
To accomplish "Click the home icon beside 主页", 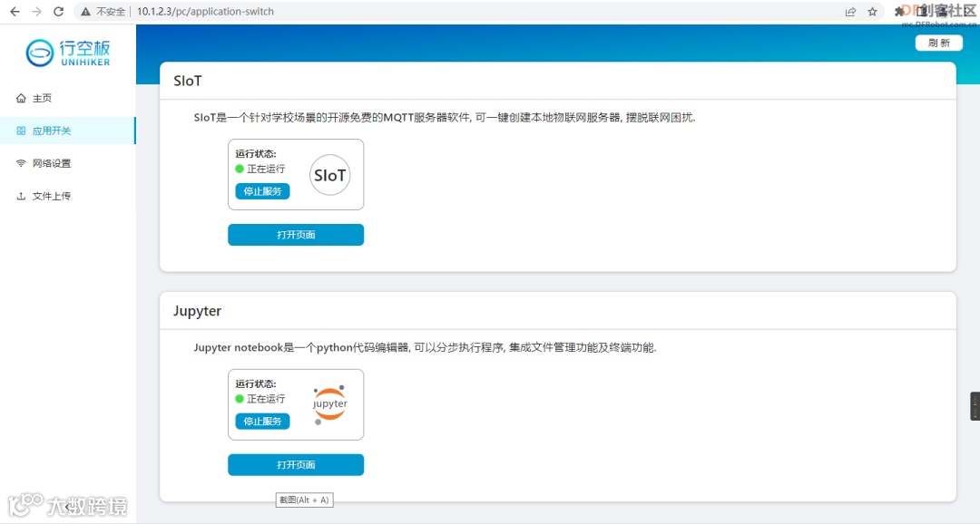I will tap(21, 98).
